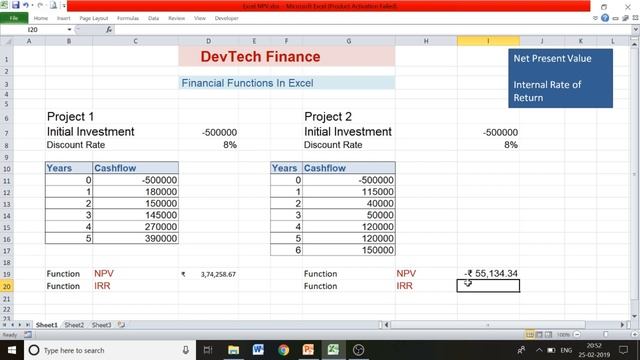
Task: Select Project 1 initial investment -500000 cell
Action: 208,132
